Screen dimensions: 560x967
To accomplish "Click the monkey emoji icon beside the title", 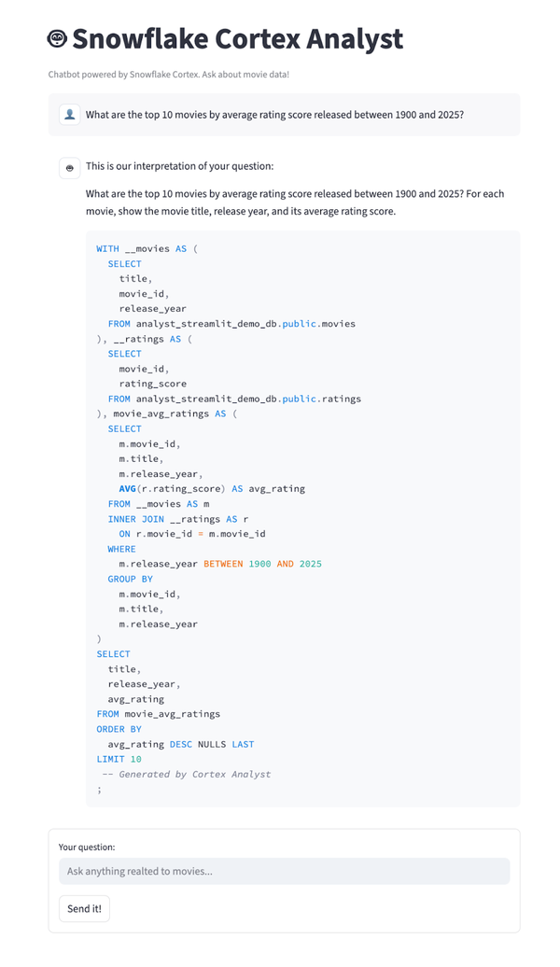I will coord(57,39).
